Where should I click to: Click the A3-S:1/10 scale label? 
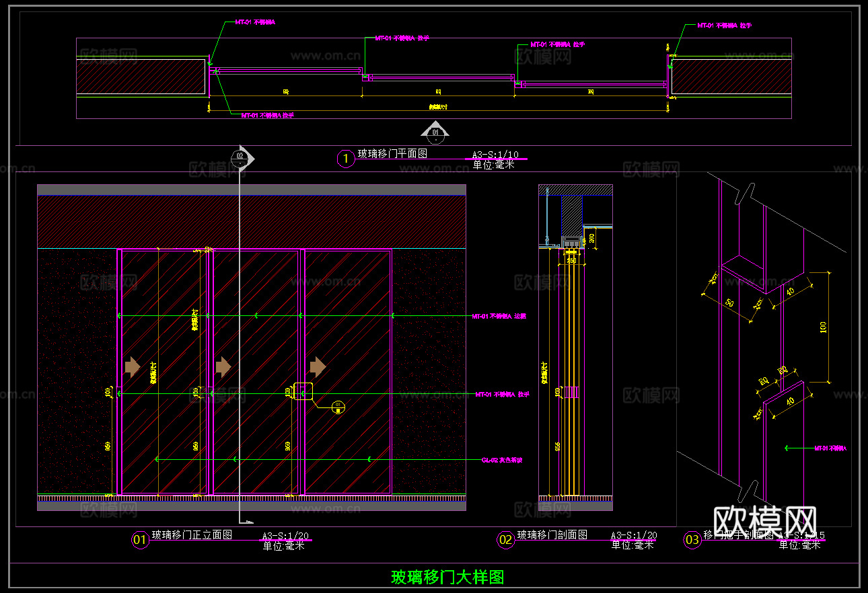click(496, 154)
